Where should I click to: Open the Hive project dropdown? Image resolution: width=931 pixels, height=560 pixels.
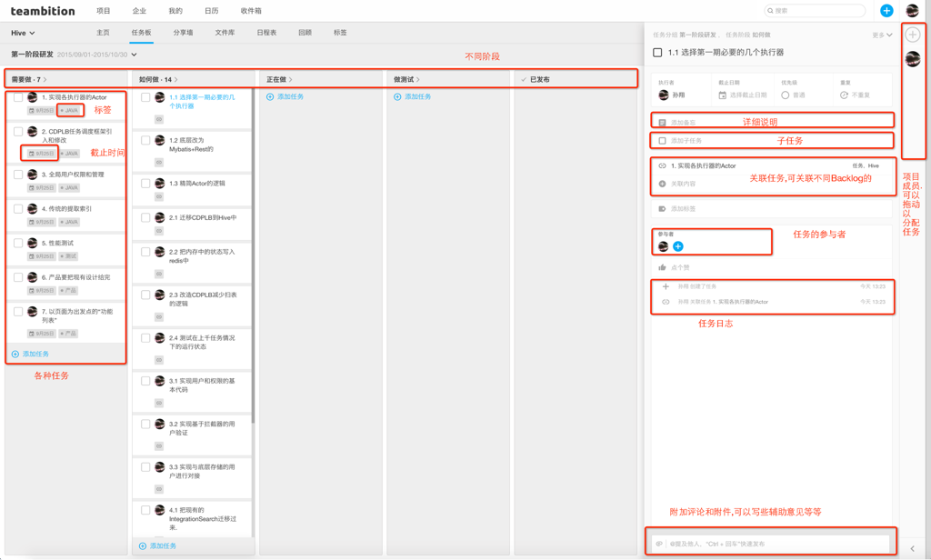(24, 33)
